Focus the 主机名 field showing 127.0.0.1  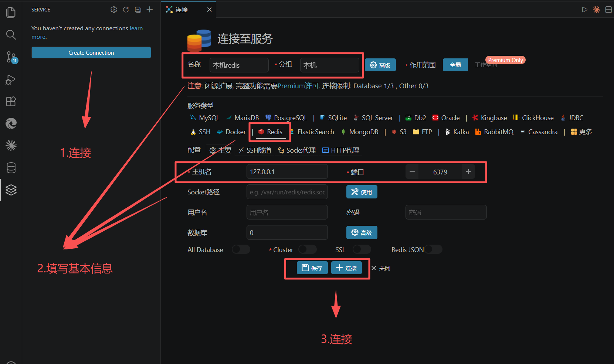[287, 172]
